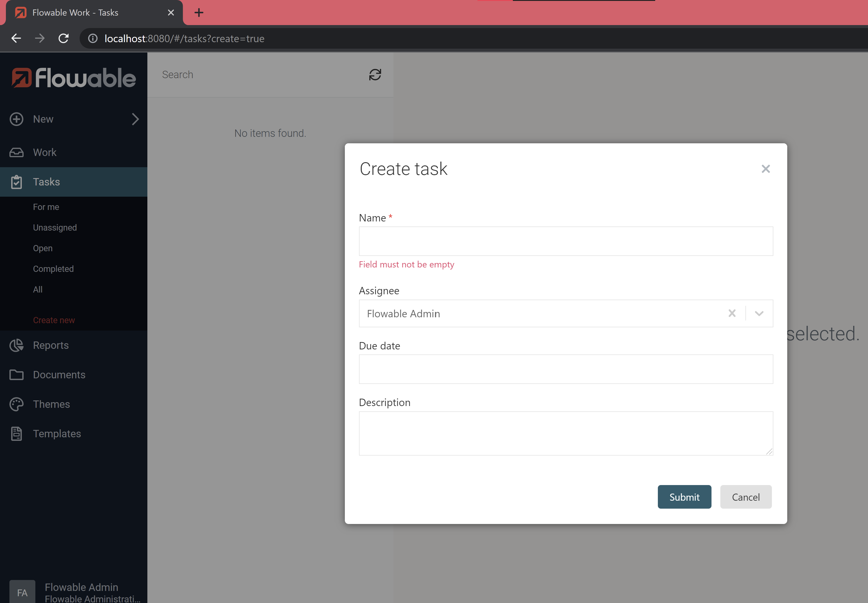
Task: Select the For me task filter
Action: [x=46, y=206]
